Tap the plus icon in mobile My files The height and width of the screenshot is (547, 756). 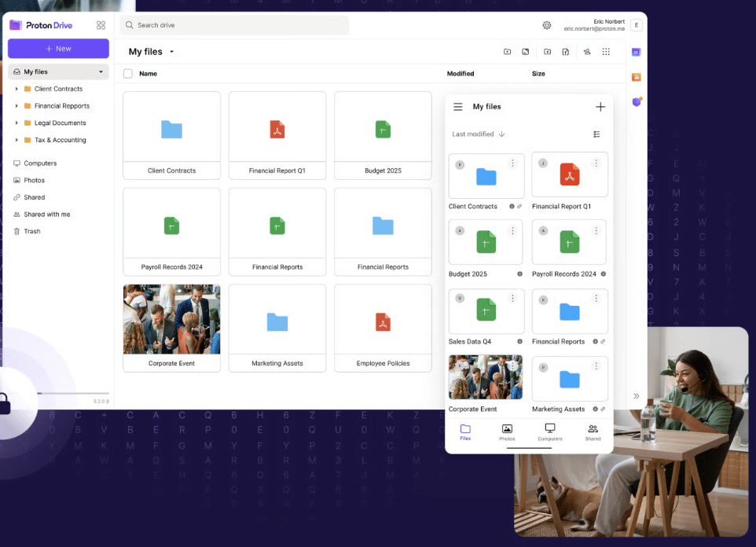(x=600, y=107)
